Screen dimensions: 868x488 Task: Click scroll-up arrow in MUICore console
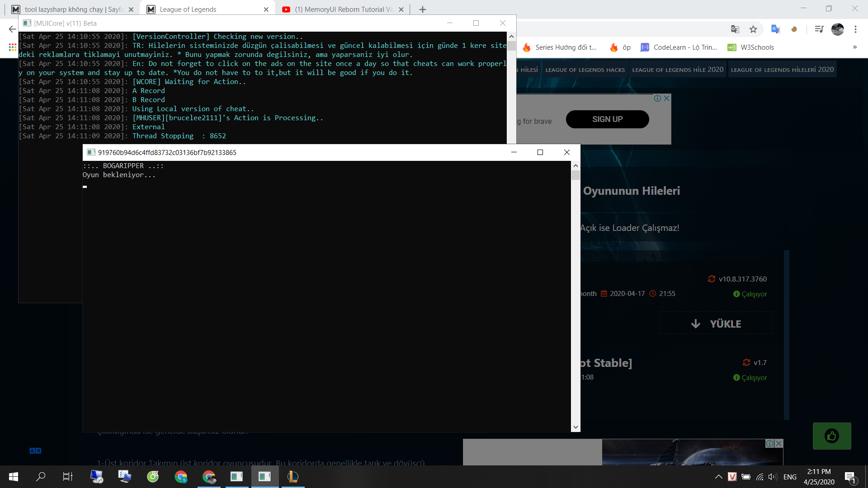click(511, 36)
